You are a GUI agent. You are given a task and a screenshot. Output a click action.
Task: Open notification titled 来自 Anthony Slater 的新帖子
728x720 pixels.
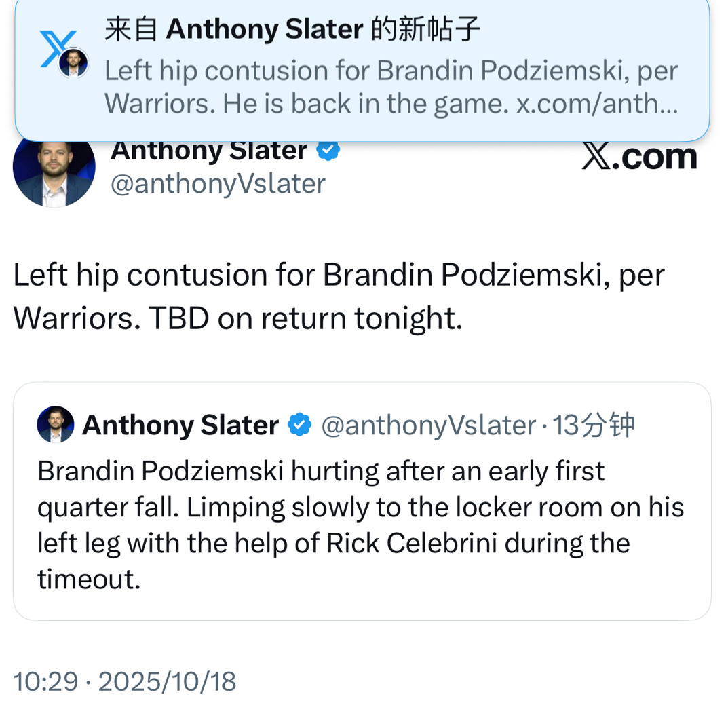[292, 29]
